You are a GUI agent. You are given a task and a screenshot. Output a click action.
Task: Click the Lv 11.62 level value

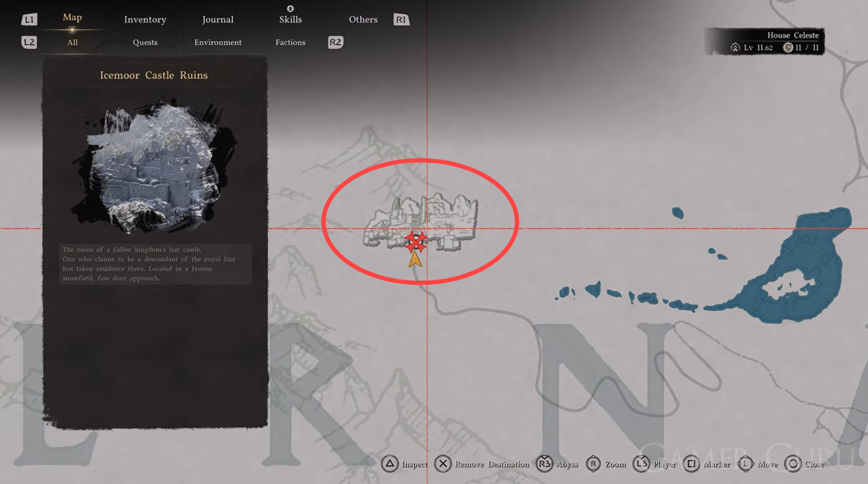click(x=758, y=48)
